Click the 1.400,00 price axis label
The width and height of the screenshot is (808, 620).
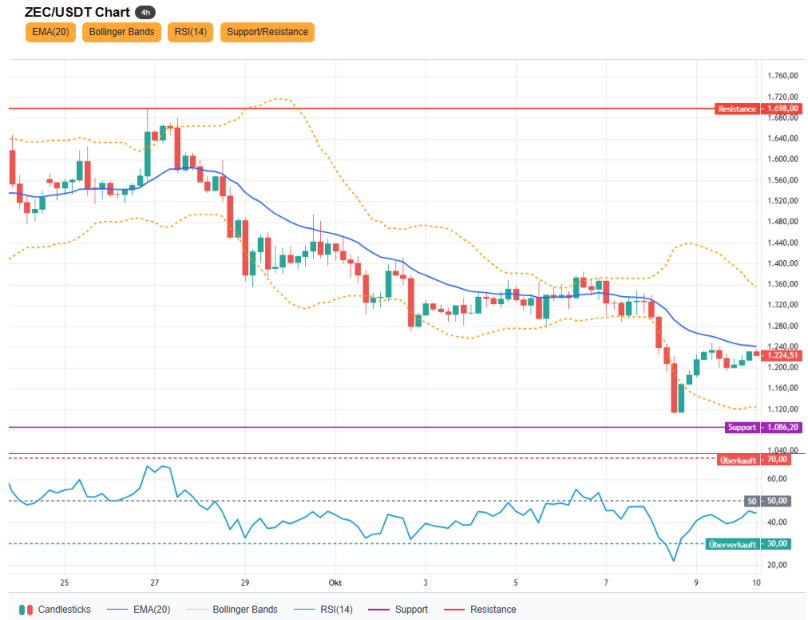(x=782, y=263)
